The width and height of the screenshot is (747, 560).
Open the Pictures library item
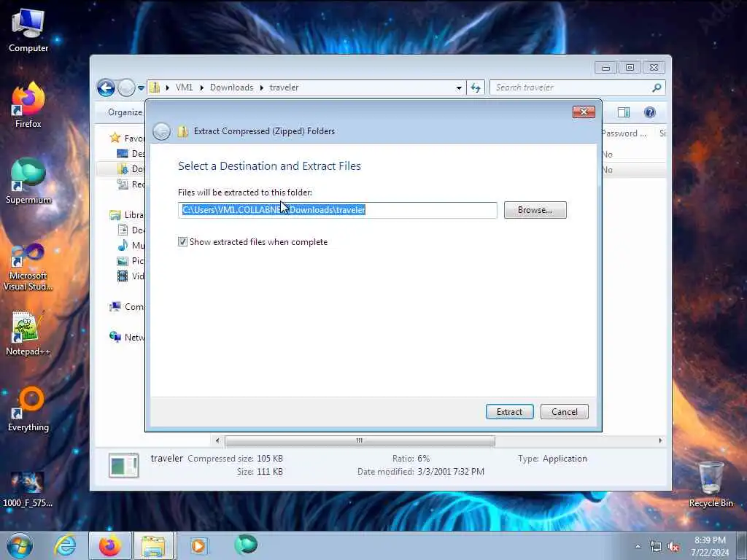point(131,260)
